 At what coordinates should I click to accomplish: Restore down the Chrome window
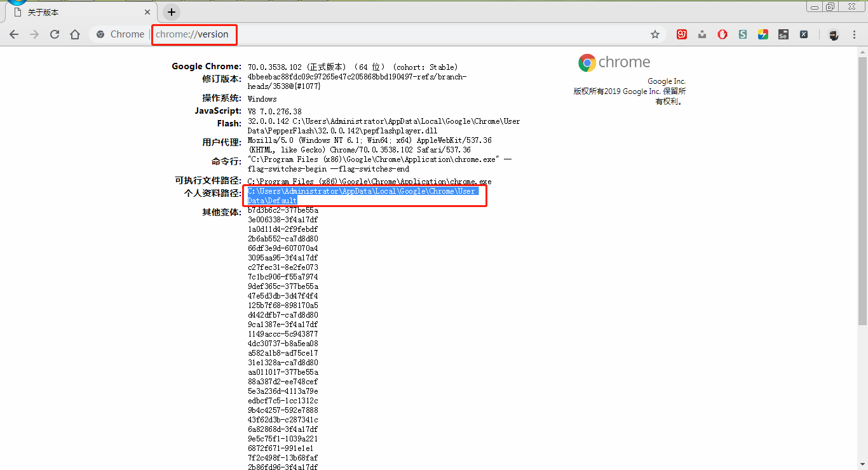[830, 6]
